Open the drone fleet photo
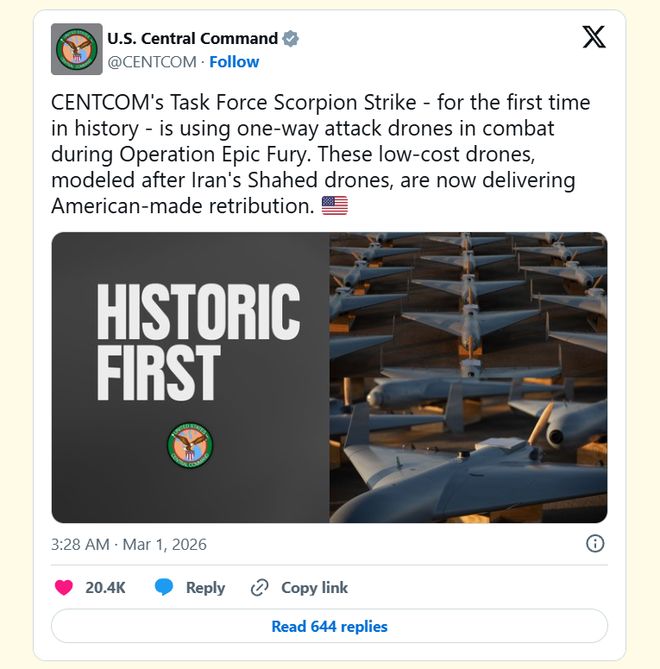 click(x=468, y=378)
